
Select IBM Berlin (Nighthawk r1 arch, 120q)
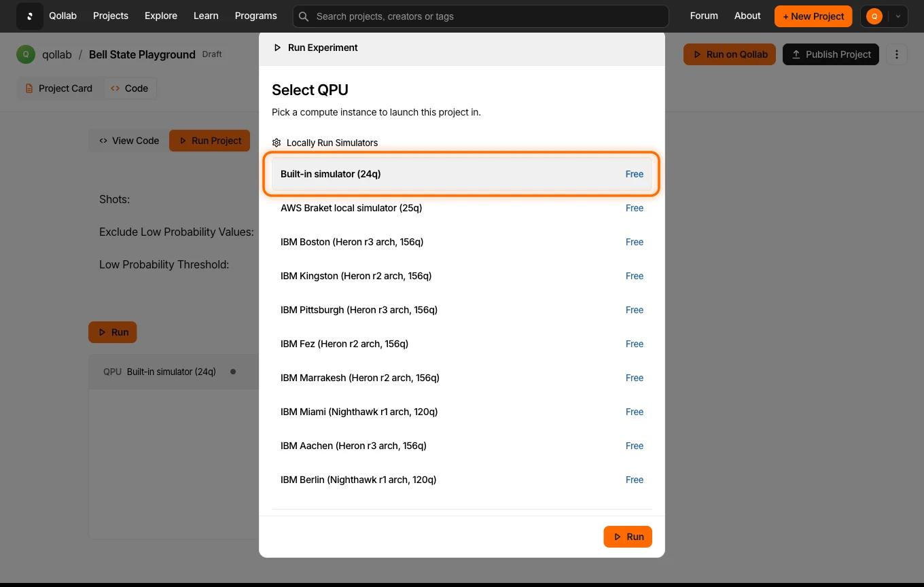click(462, 480)
